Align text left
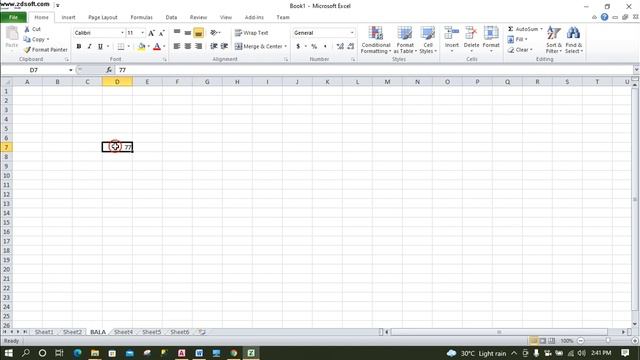This screenshot has width=640, height=360. [177, 47]
